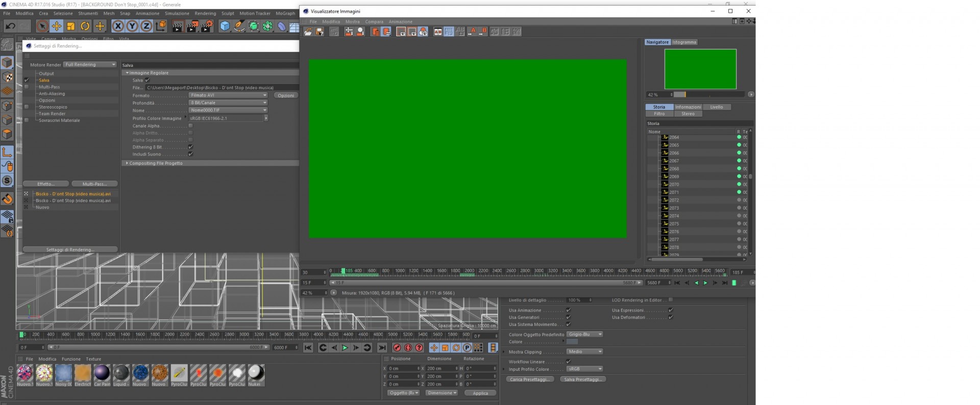980x405 pixels.
Task: Click the Colore swatch in project settings
Action: (x=572, y=342)
